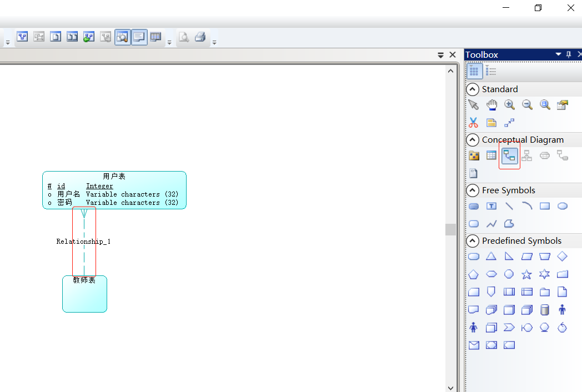The image size is (582, 392).
Task: Choose the triangle predefined symbol
Action: (491, 256)
